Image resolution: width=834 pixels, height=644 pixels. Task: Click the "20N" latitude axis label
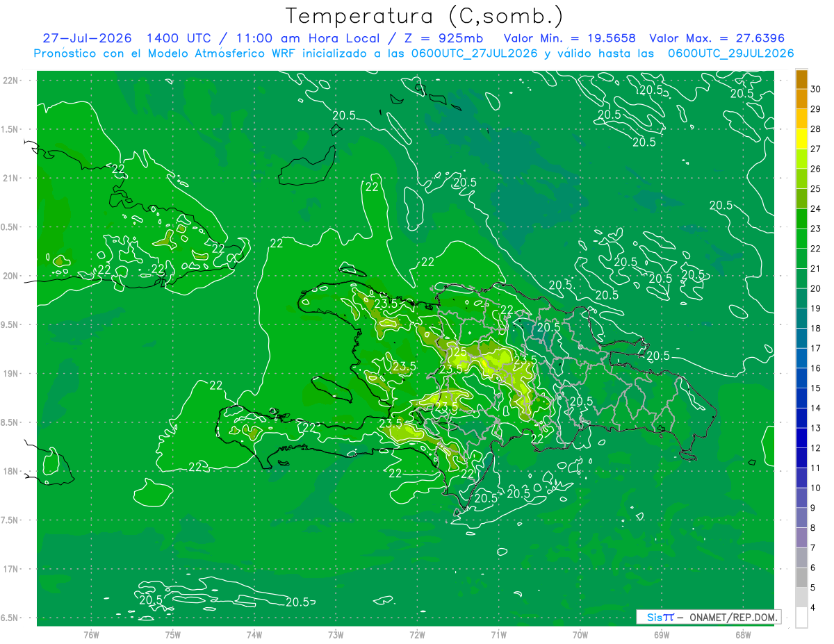tap(12, 276)
